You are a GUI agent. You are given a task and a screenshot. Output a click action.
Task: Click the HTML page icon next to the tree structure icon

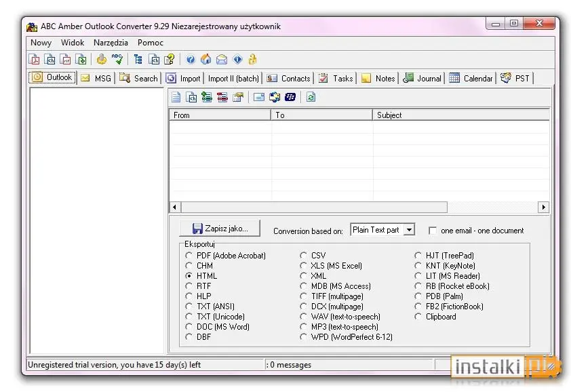(154, 60)
